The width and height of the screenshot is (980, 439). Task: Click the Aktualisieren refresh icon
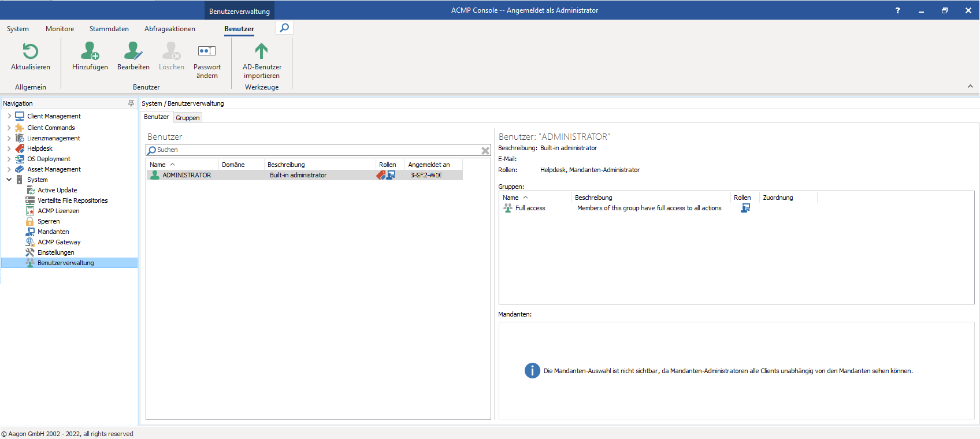point(30,51)
